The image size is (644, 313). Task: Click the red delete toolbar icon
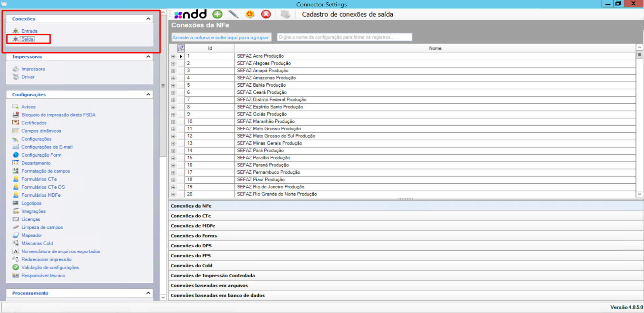(266, 14)
